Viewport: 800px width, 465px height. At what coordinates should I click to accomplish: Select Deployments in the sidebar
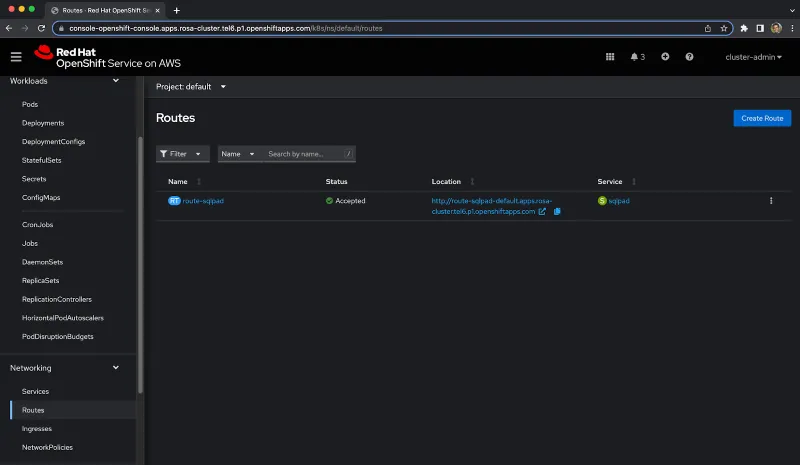44,123
